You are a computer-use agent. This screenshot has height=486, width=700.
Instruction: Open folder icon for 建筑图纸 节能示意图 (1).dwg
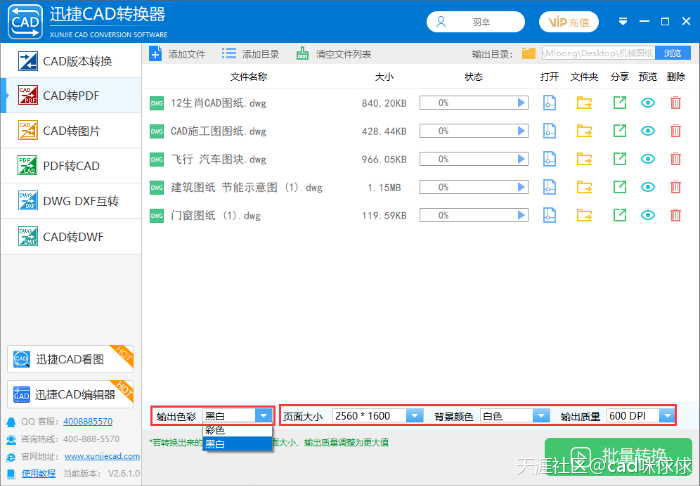tap(584, 187)
